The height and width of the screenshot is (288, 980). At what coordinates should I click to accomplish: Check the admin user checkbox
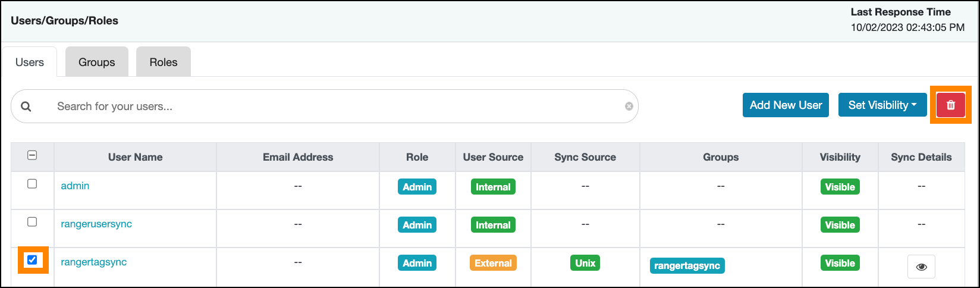point(32,184)
